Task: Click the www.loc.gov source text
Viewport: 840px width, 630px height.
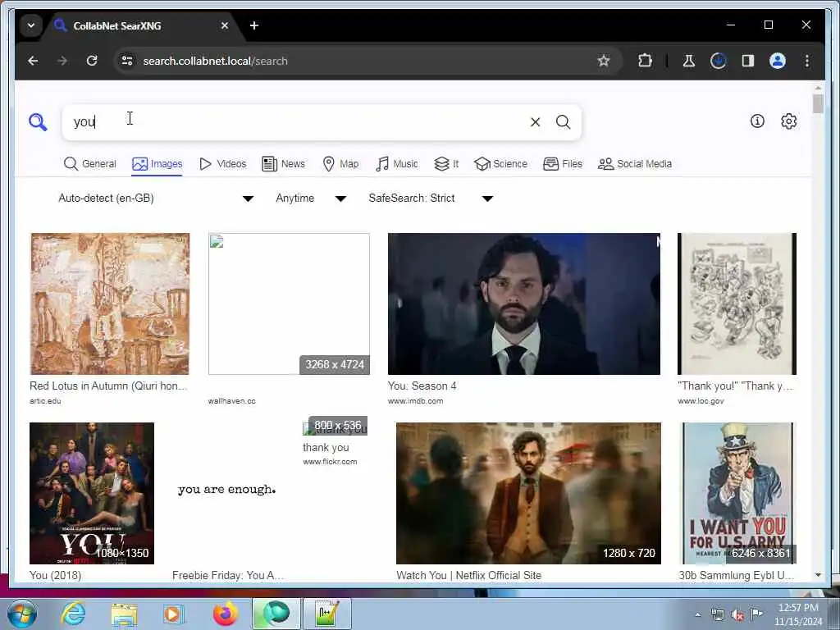Action: tap(701, 400)
